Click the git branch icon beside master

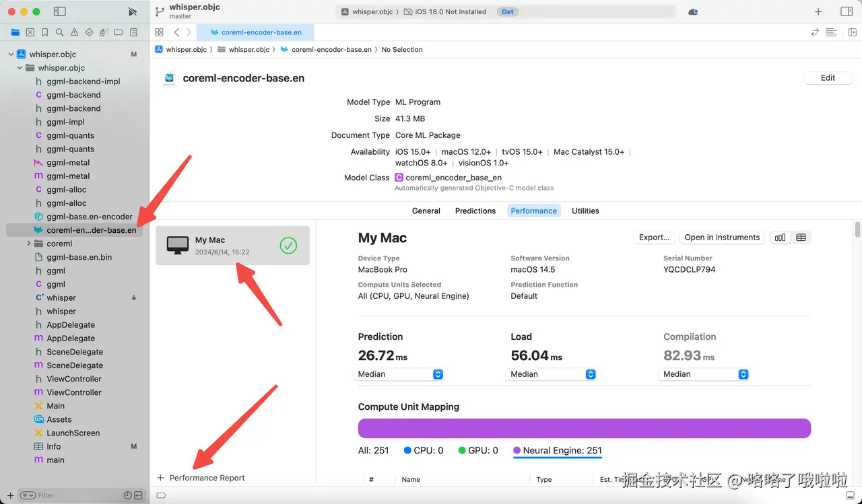[x=160, y=11]
